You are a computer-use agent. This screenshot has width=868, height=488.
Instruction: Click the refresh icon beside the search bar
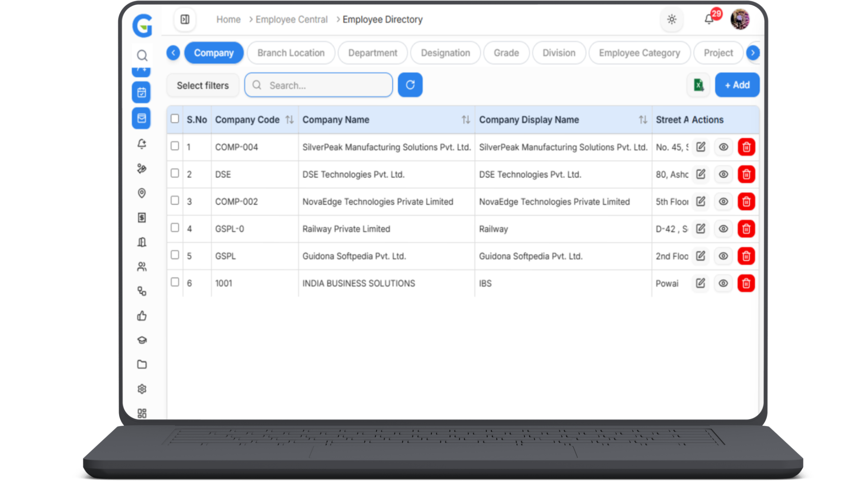pos(410,84)
